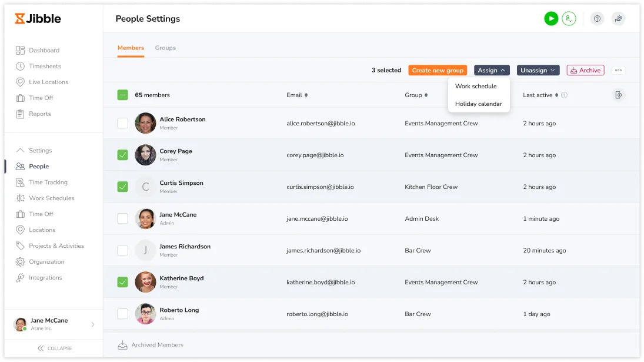The image size is (644, 362).
Task: Click the Dashboard icon in the sidebar
Action: [x=21, y=51]
